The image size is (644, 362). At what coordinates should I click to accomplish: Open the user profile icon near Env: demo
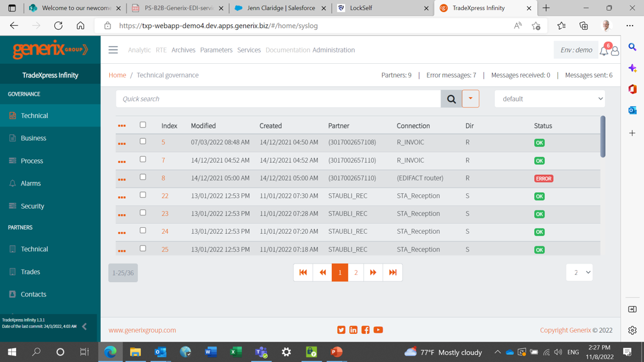(615, 51)
